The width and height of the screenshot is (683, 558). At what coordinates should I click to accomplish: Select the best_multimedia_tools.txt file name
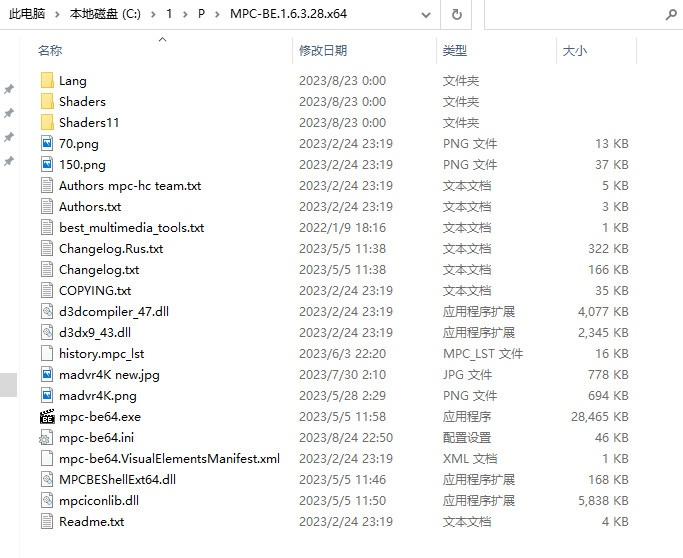132,227
